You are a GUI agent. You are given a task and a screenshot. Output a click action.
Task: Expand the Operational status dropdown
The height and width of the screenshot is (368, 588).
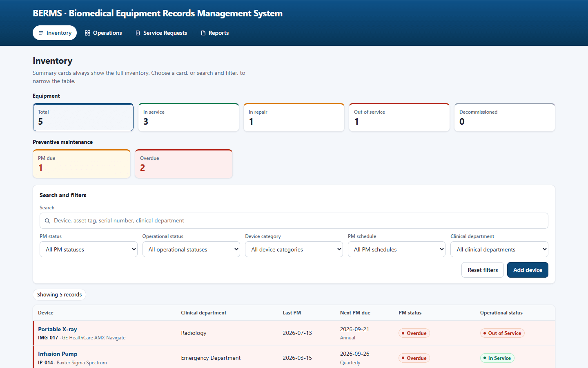[x=191, y=249]
